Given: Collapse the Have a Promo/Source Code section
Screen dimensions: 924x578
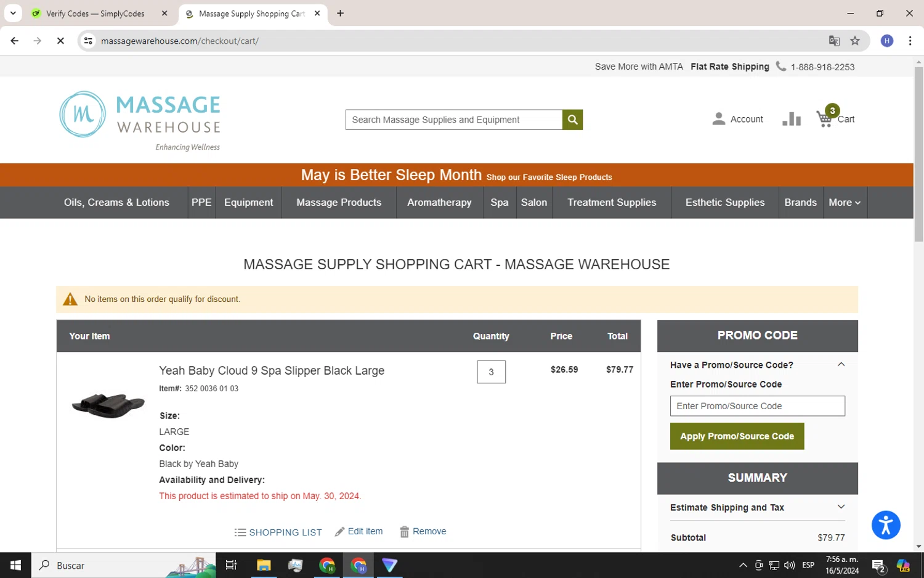Looking at the screenshot, I should 841,364.
